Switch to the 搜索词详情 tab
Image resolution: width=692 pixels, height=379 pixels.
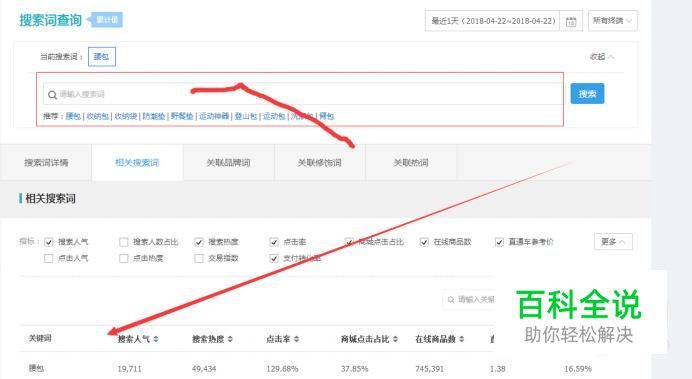point(46,163)
